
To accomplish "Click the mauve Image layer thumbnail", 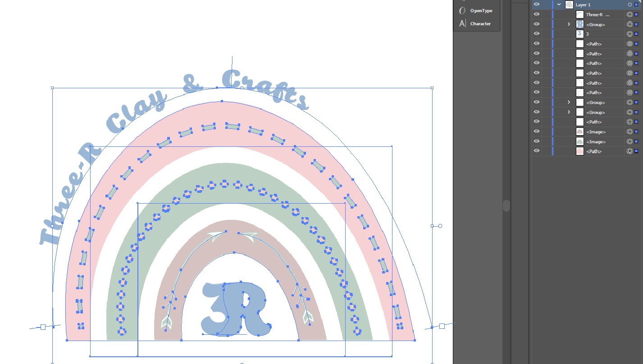I will coord(580,132).
